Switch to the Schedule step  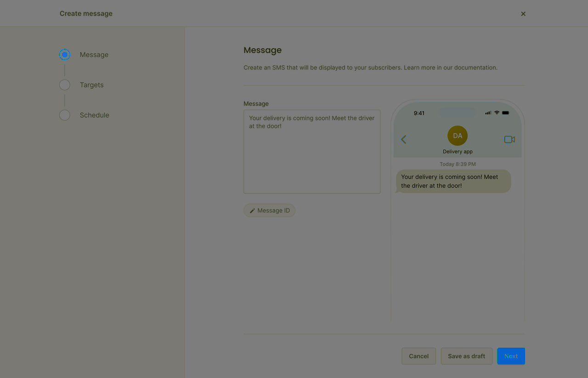pos(94,115)
